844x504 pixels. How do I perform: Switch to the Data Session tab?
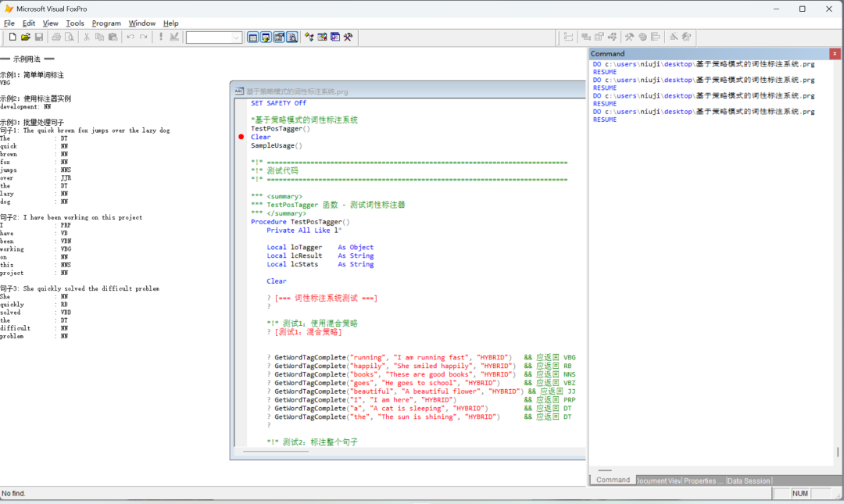(x=749, y=481)
